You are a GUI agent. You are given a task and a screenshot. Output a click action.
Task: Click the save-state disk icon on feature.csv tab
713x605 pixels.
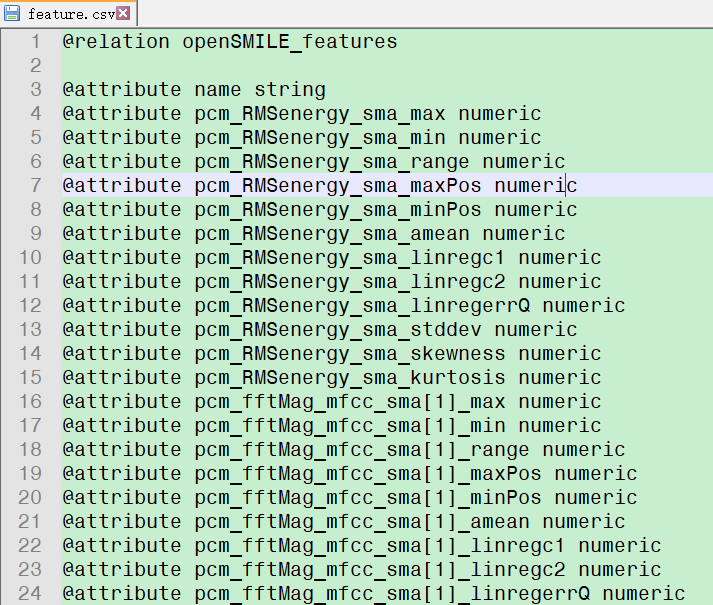click(x=12, y=13)
